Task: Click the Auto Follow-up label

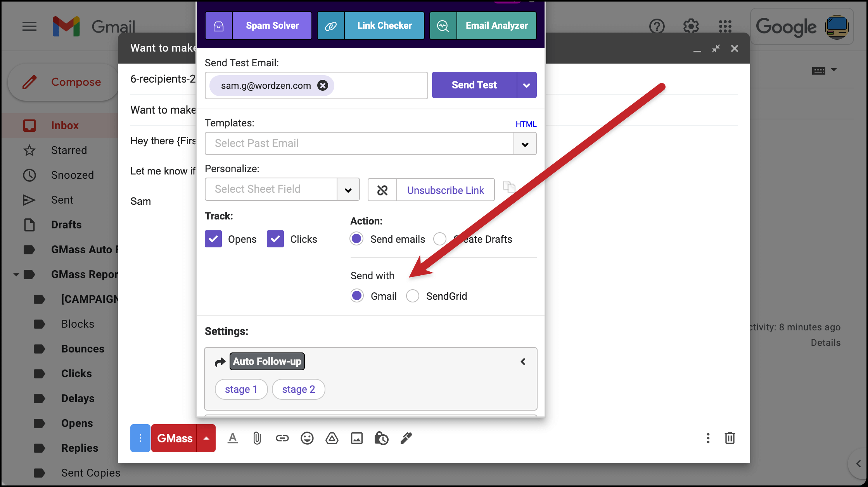Action: click(267, 361)
